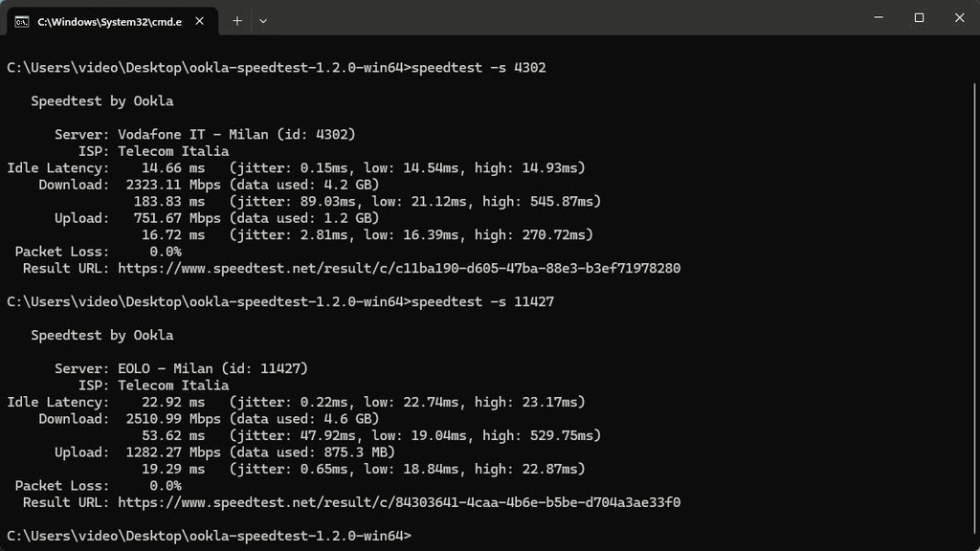Image resolution: width=980 pixels, height=551 pixels.
Task: Open a new terminal tab
Action: pyautogui.click(x=237, y=21)
